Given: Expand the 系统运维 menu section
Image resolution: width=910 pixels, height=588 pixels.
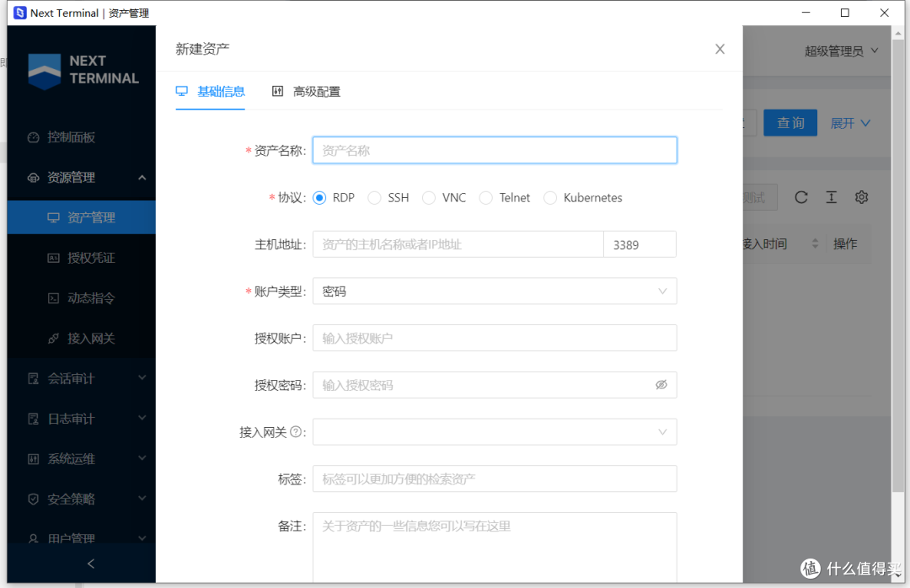Looking at the screenshot, I should coord(81,459).
